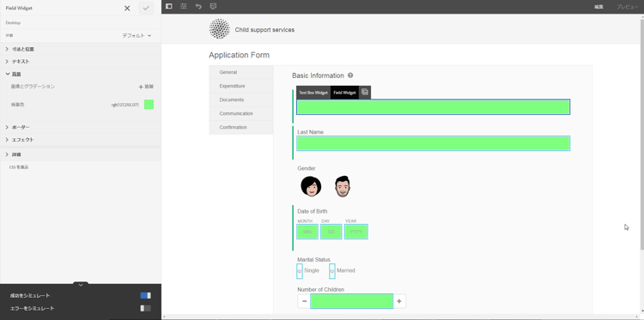Click the rgb(127,255,127) color value

(125, 105)
